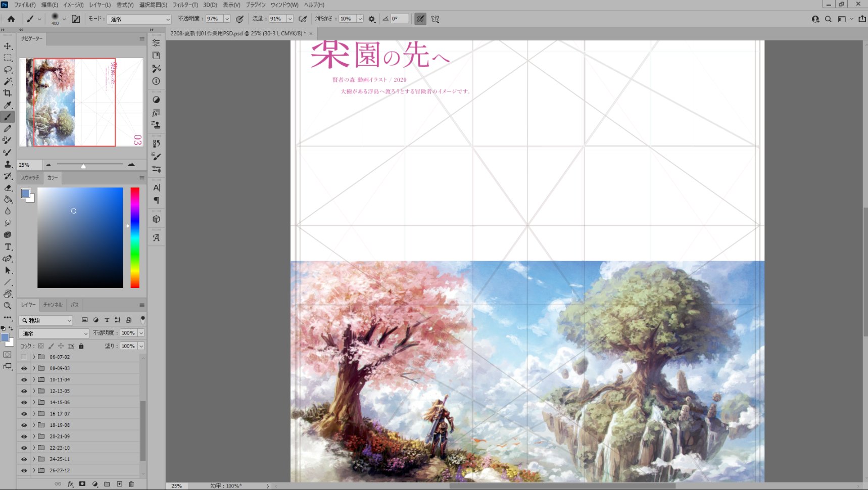Hide the 18-19-08 layer group
This screenshot has width=868, height=490.
(x=24, y=425)
